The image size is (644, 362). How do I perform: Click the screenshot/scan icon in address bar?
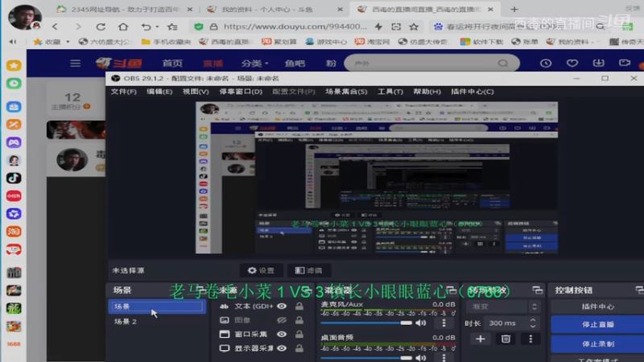pos(396,27)
